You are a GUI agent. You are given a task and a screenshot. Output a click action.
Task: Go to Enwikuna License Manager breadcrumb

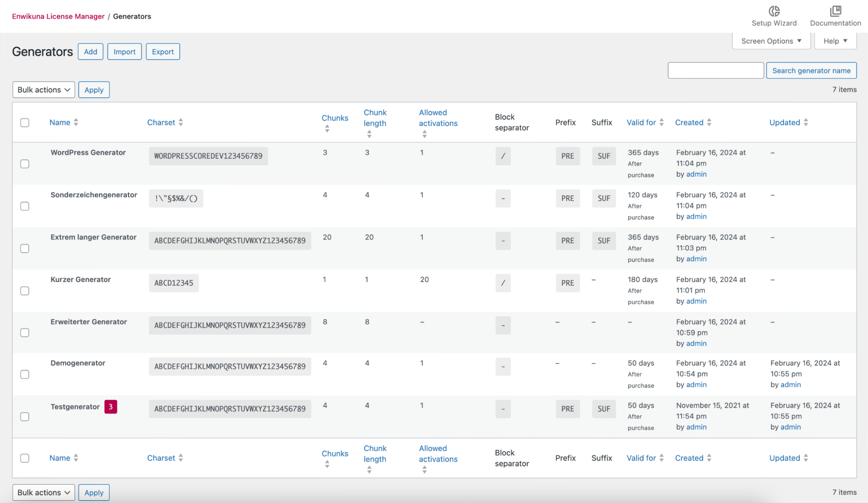pos(58,16)
